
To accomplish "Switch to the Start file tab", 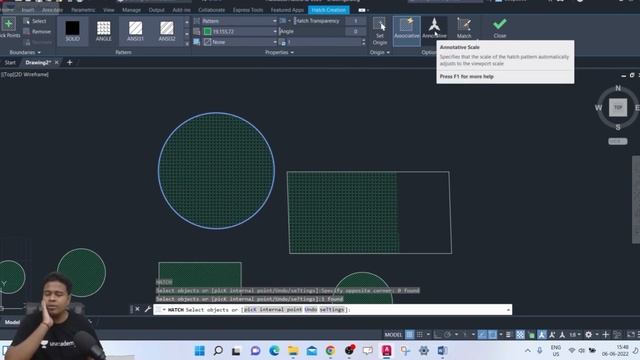I will coord(10,62).
